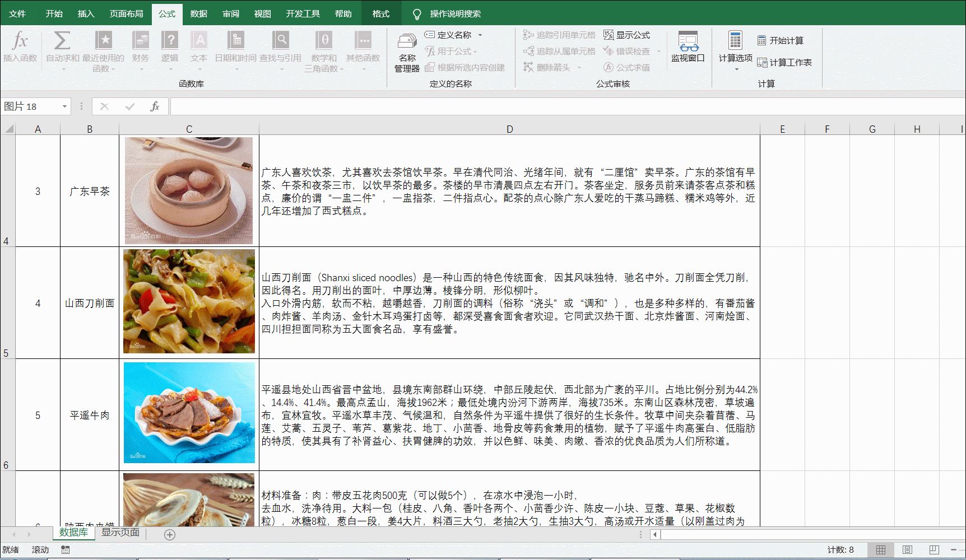Click the Select All corner triangle

pos(9,129)
